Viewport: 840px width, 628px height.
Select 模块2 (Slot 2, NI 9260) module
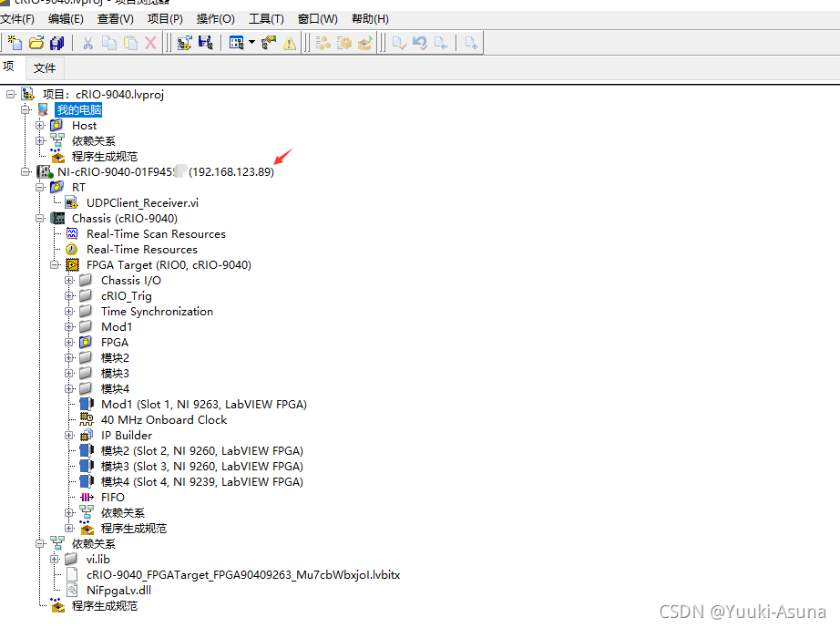tap(202, 451)
